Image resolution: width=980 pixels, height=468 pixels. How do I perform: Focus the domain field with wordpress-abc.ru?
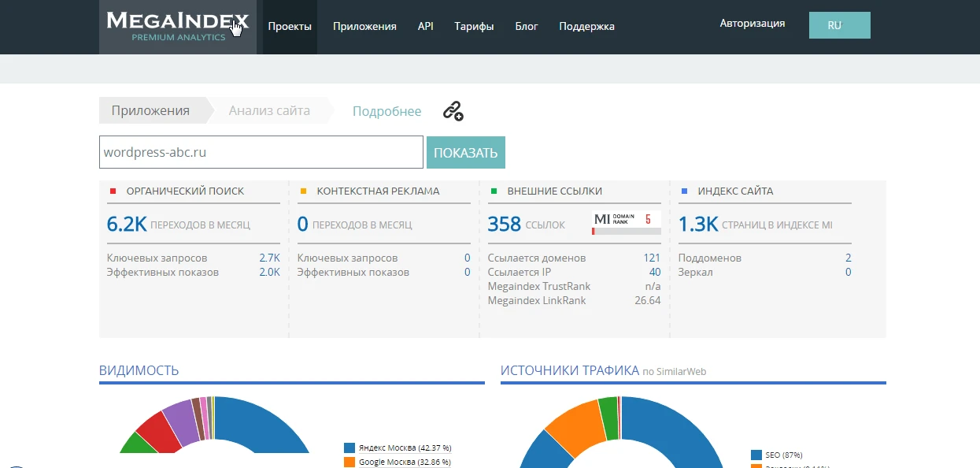(261, 152)
